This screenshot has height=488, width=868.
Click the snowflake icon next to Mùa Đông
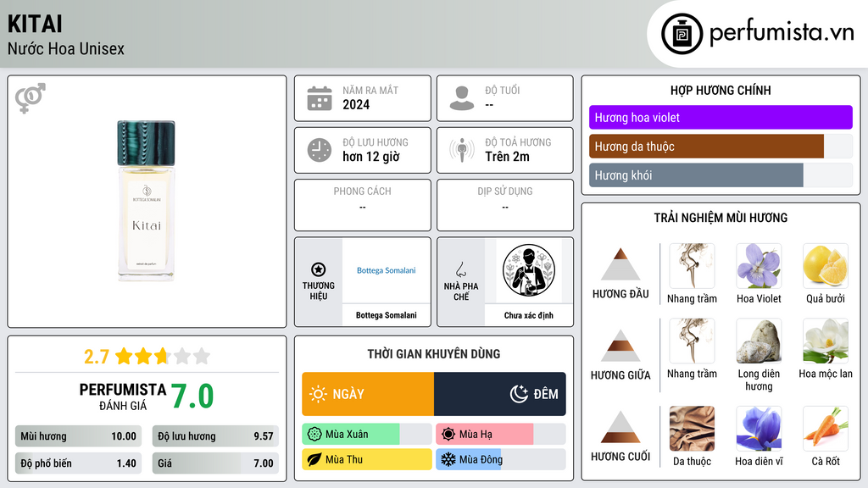pyautogui.click(x=448, y=459)
